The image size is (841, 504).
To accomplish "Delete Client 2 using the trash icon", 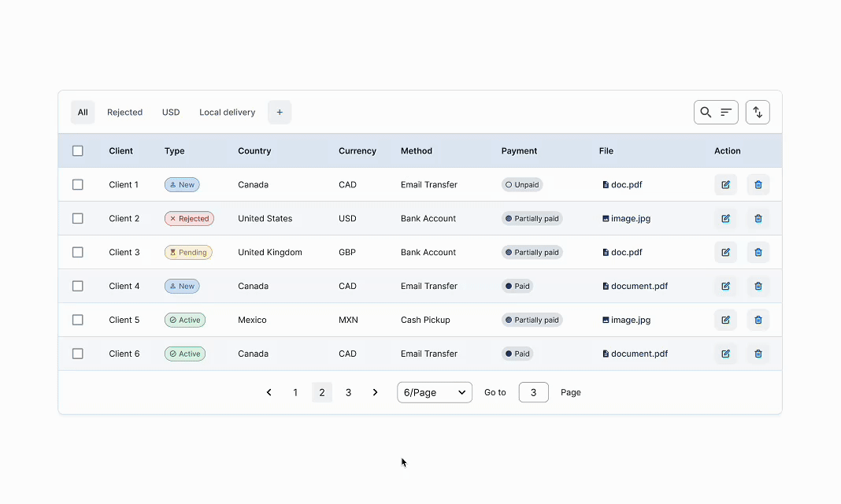I will click(758, 219).
